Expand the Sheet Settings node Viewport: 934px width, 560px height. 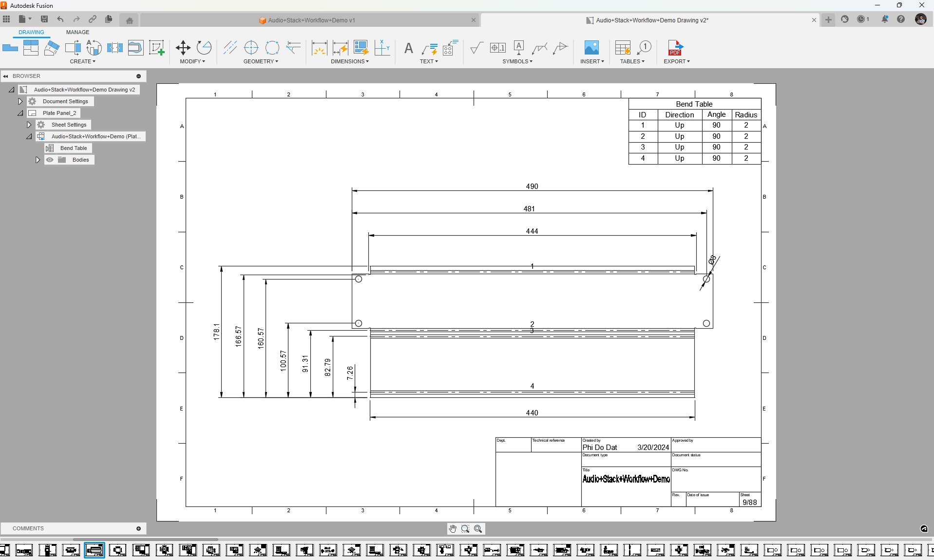coord(29,125)
